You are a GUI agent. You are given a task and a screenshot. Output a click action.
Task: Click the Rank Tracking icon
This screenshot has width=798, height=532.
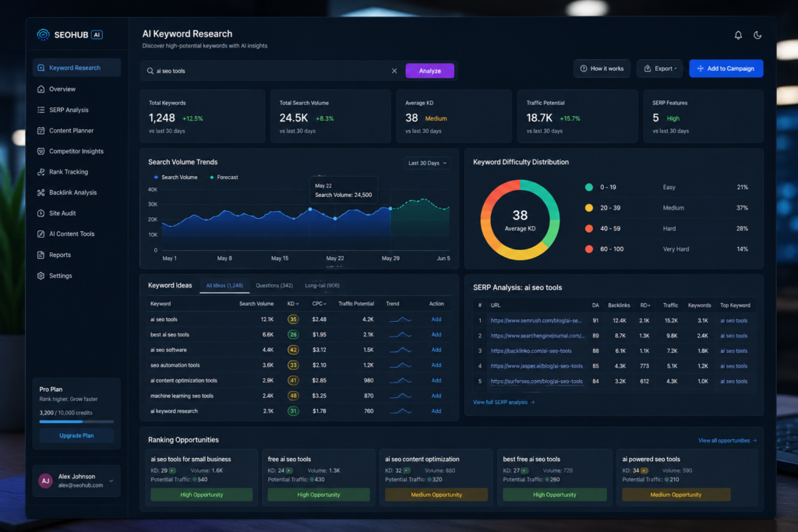(x=41, y=172)
